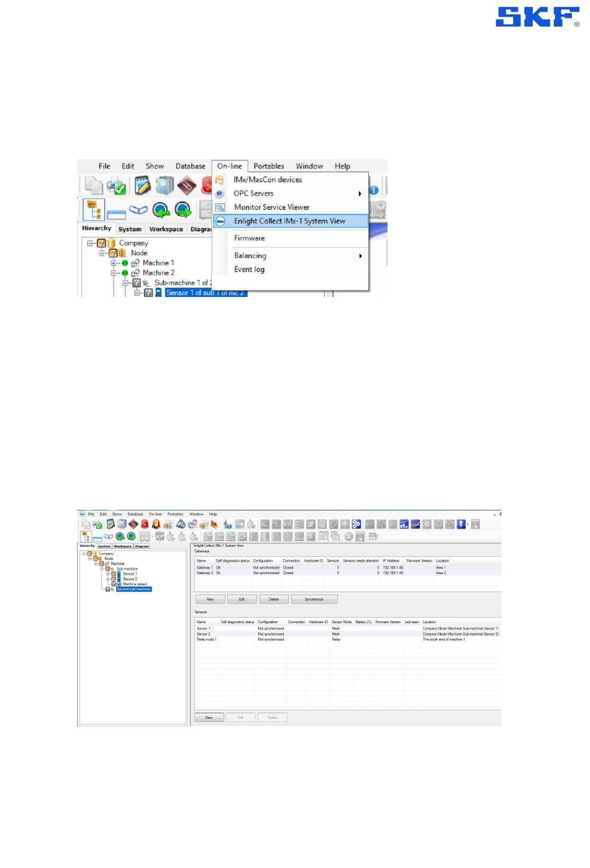The image size is (590, 868).
Task: Open the Database menu in upper screenshot
Action: (x=190, y=167)
